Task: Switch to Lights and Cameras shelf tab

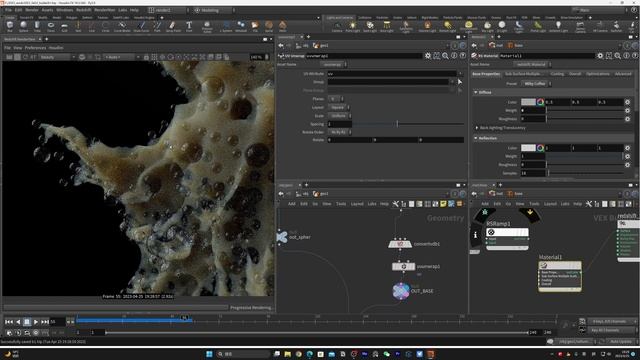Action: pyautogui.click(x=339, y=18)
